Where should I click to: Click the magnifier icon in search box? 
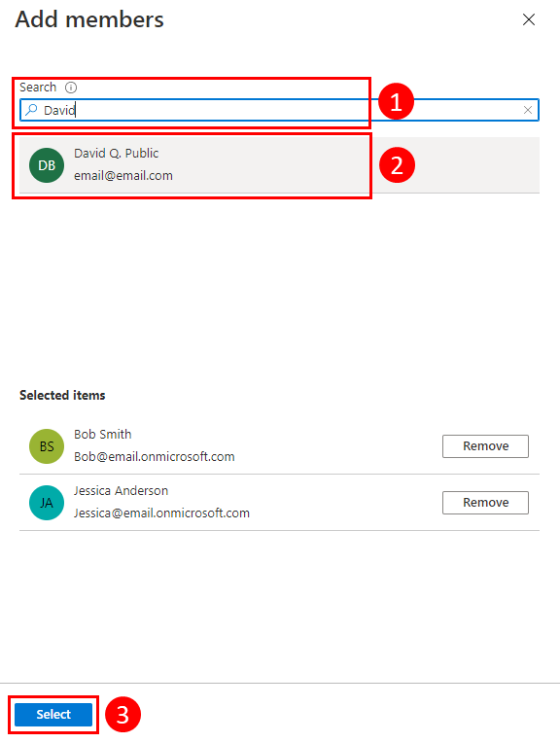coord(31,110)
